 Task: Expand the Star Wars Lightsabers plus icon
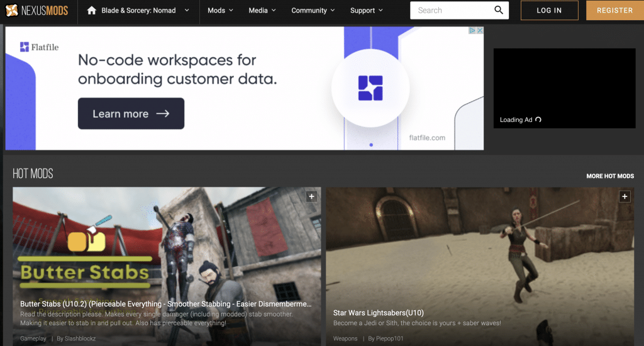pyautogui.click(x=625, y=196)
